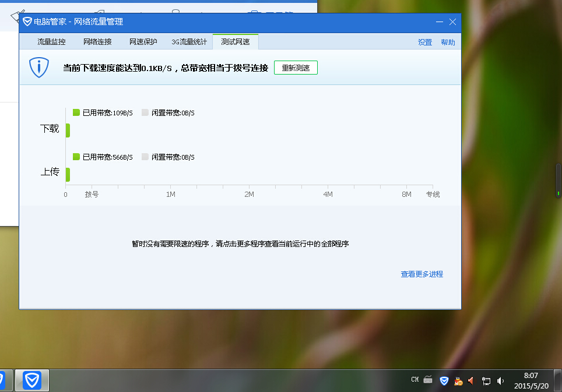Select the 网速保护 tab
This screenshot has height=392, width=562.
[x=143, y=42]
